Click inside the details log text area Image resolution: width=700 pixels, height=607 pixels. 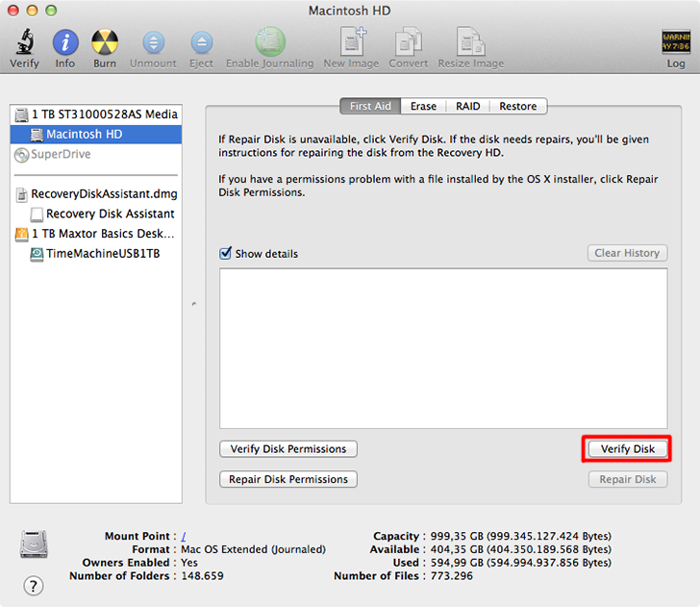pyautogui.click(x=443, y=348)
